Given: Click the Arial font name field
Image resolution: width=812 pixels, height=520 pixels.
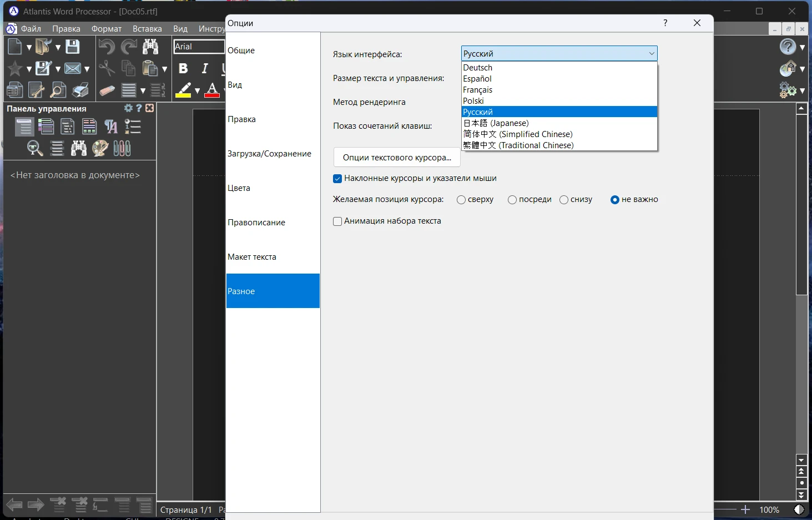Looking at the screenshot, I should click(x=198, y=47).
